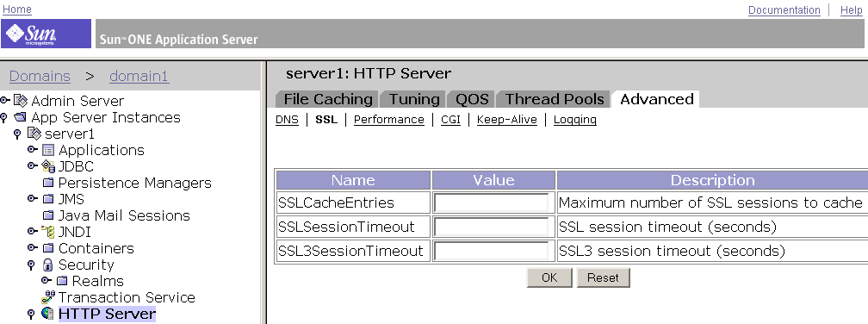Focus the SSL3SessionTimeout value field
Screen dimensions: 868x324
(492, 252)
